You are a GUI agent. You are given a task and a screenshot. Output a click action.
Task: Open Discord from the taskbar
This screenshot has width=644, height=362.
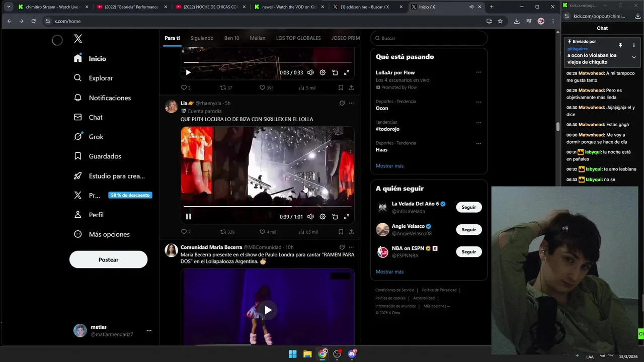pos(352,354)
